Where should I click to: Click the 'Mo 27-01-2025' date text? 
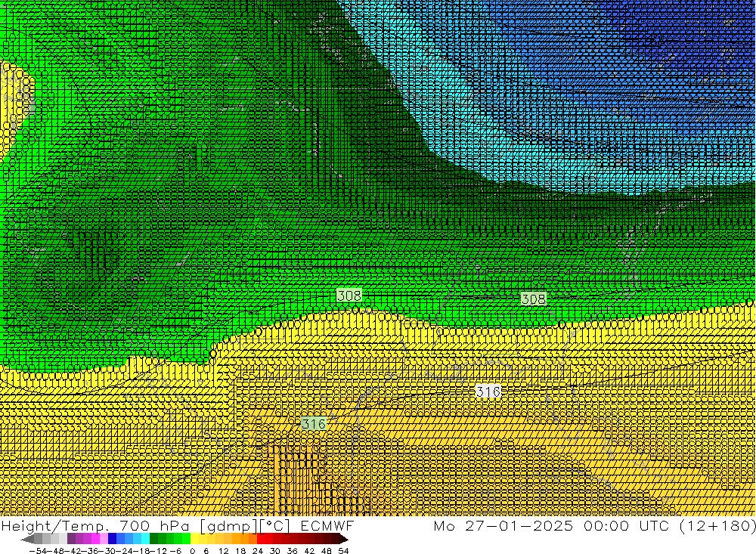tap(503, 525)
